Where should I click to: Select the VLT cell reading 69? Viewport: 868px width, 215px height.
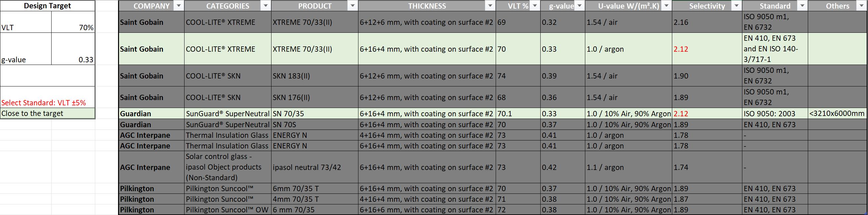pyautogui.click(x=518, y=22)
